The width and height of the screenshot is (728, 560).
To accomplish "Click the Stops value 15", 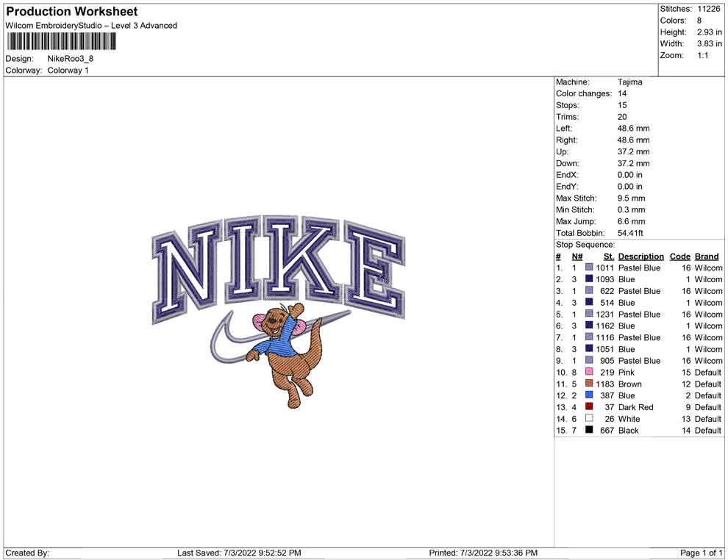I will (622, 105).
